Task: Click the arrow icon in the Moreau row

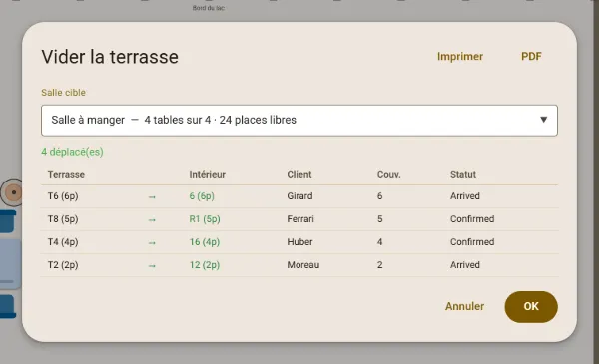Action: (152, 266)
